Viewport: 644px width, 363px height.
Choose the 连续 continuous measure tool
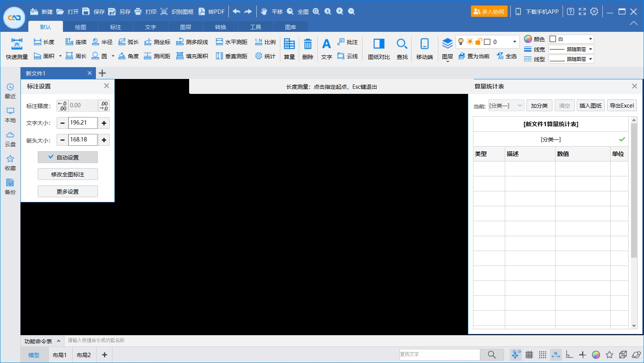point(76,42)
